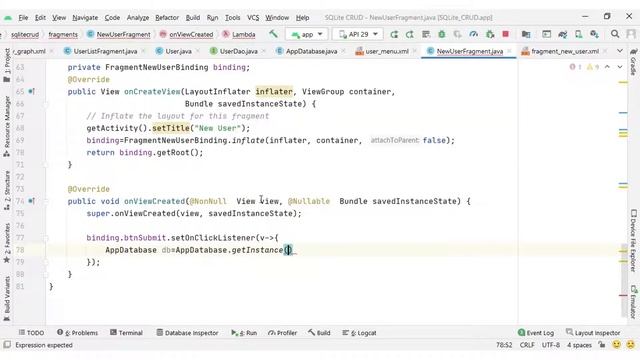The height and width of the screenshot is (360, 640).
Task: Click the yellow warning stripe mark near line 63
Action: [x=623, y=82]
